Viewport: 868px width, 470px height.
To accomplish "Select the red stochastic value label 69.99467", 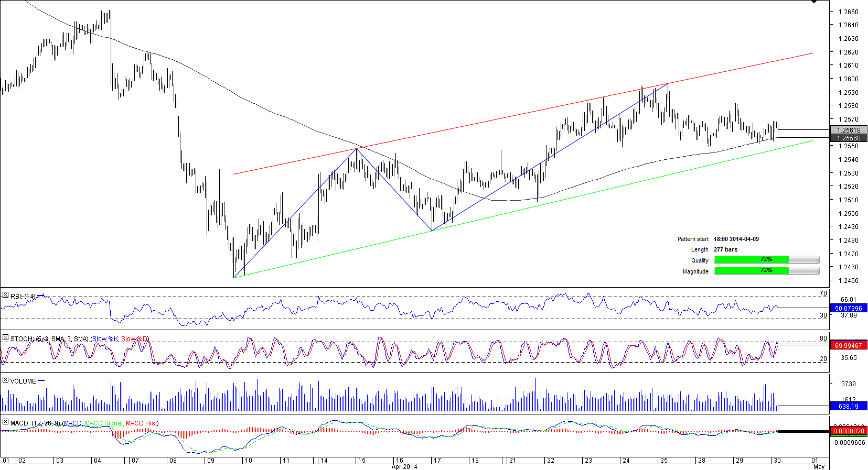I will tap(849, 345).
